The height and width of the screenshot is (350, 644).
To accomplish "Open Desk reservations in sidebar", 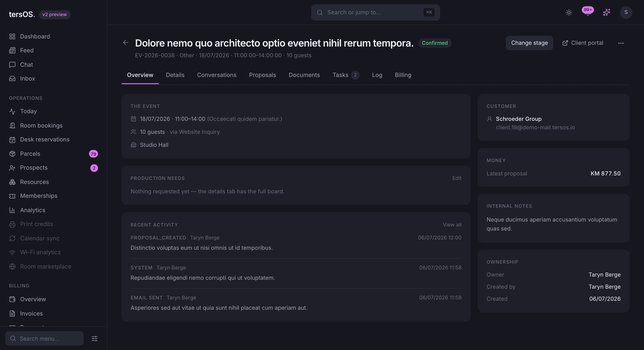I will point(53,140).
